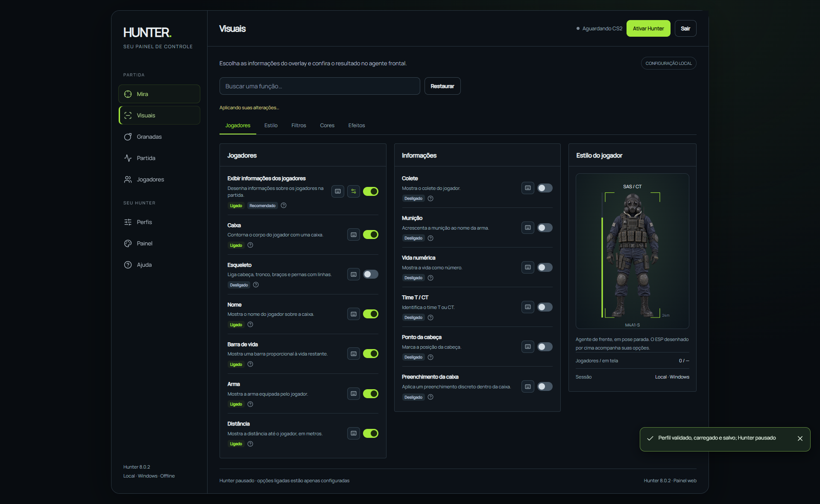This screenshot has width=820, height=504.
Task: Turn off the Barra de vida toggle
Action: click(x=371, y=353)
